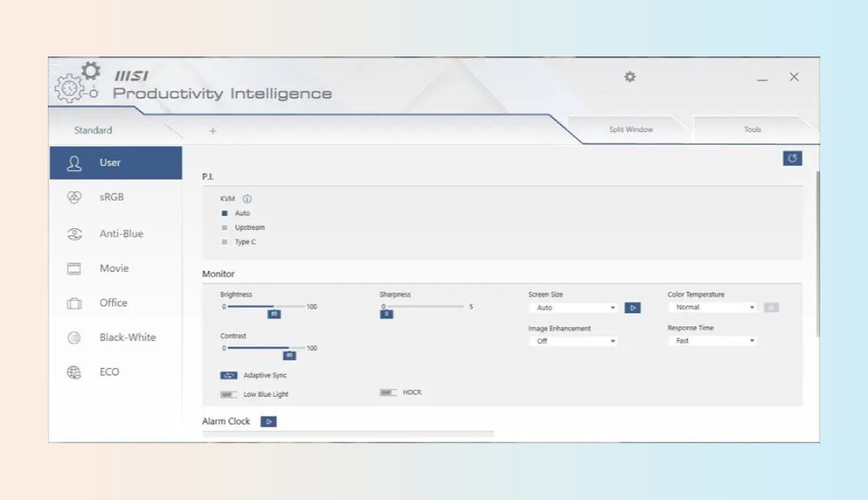Click the KVM info icon
The width and height of the screenshot is (868, 500).
[x=247, y=199]
